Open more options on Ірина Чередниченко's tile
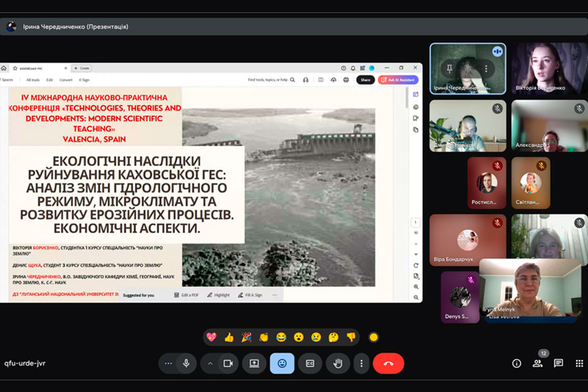The height and width of the screenshot is (392, 588). coord(486,69)
